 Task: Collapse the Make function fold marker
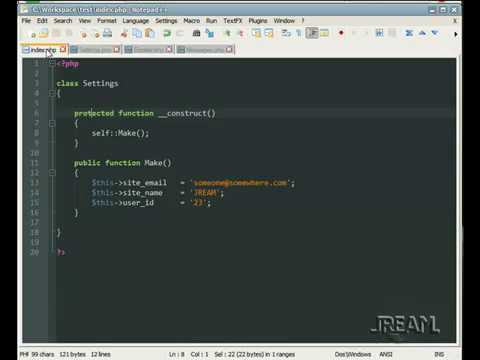pos(52,173)
